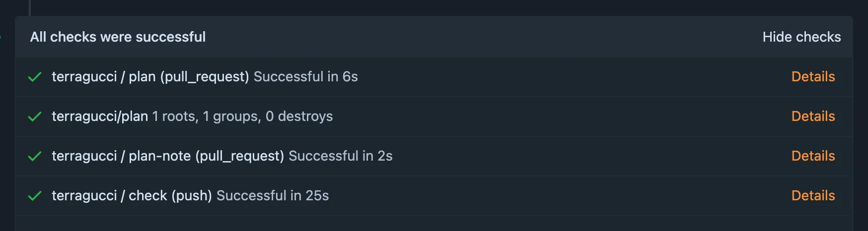Image resolution: width=868 pixels, height=231 pixels.
Task: Collapse the list with Hide checks
Action: pos(801,37)
